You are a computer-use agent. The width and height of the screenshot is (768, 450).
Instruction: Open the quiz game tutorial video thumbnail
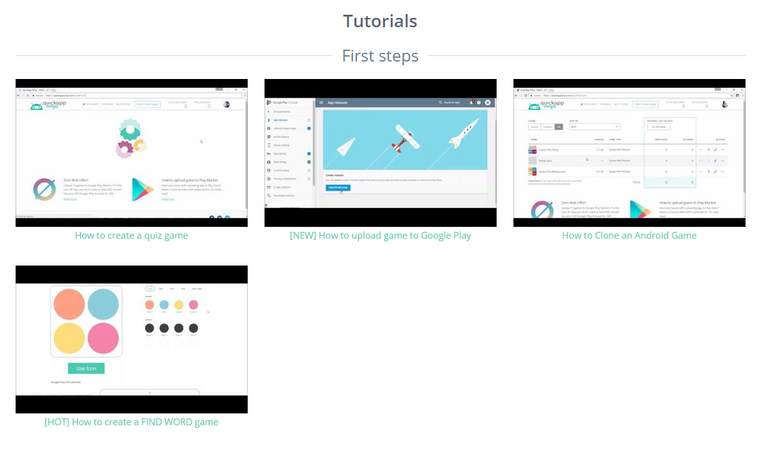131,153
